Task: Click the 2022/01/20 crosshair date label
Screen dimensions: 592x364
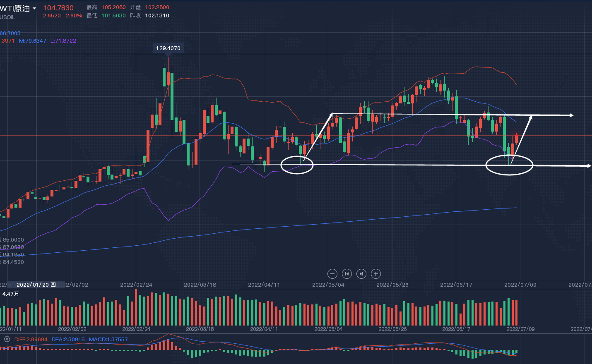Action: point(36,285)
